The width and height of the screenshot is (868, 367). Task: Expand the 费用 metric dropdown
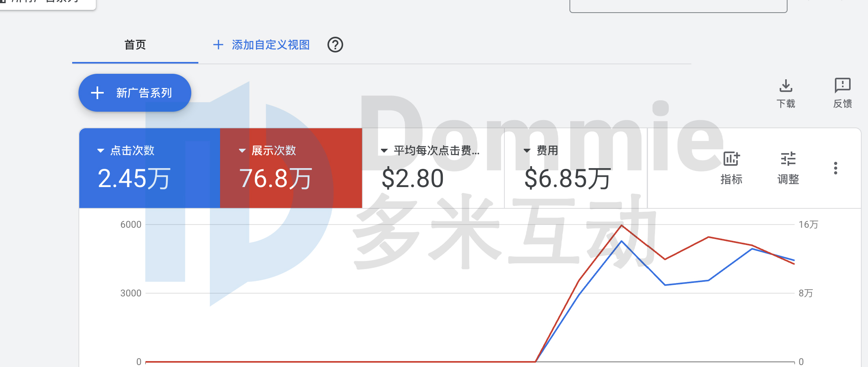(x=526, y=150)
